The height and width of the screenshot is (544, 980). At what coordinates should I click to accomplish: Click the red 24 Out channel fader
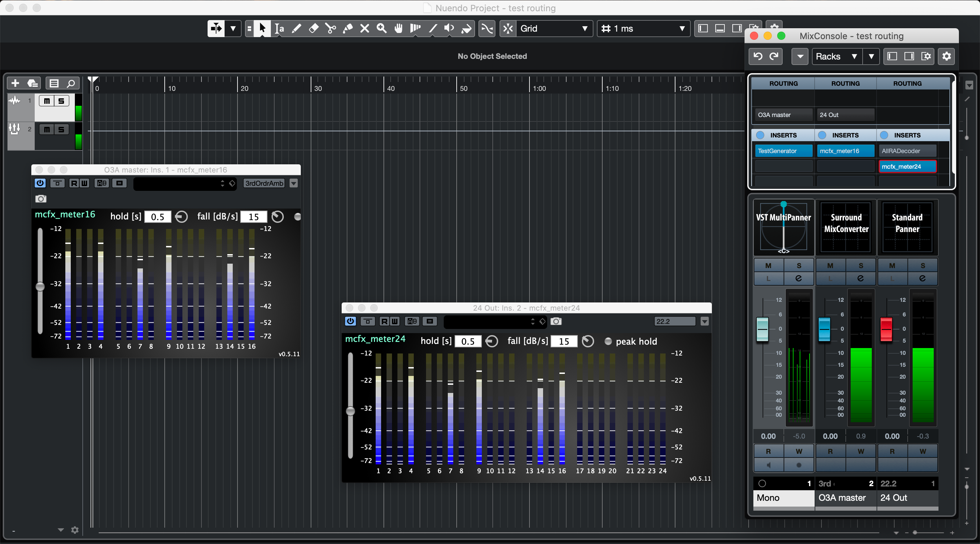[x=886, y=329]
